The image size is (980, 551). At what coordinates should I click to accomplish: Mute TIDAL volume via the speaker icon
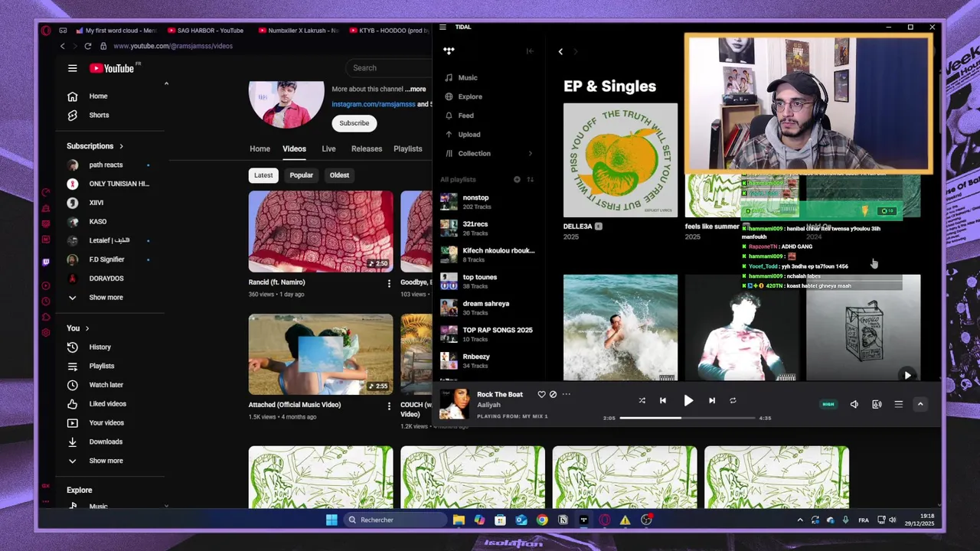[854, 404]
